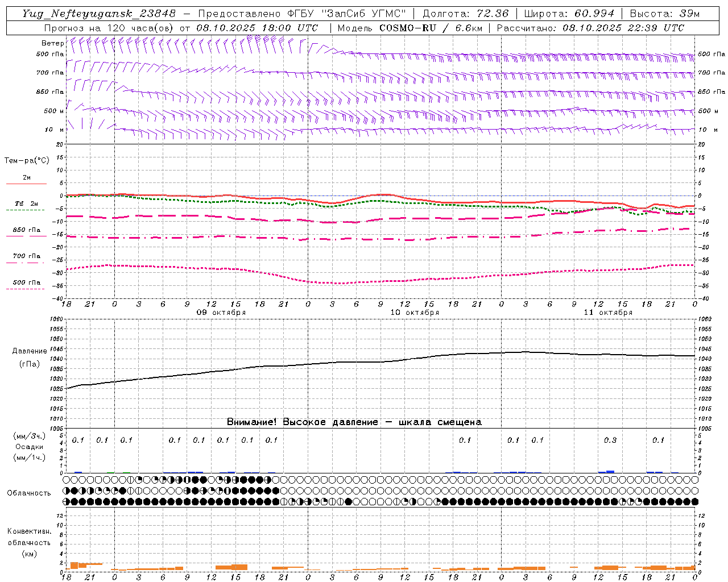Viewport: 728px width, 582px height.
Task: Click the Ветер wind panel label
Action: click(x=52, y=43)
